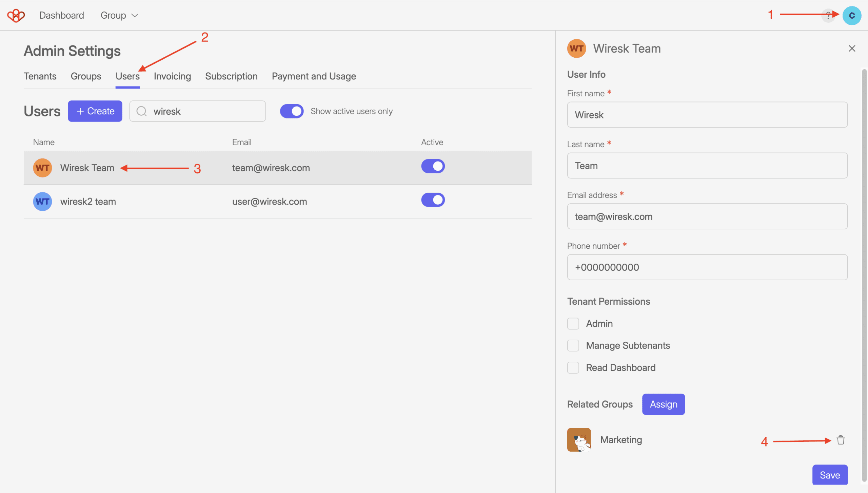Screen dimensions: 868x493
Task: Click the Phone number input field
Action: [707, 267]
